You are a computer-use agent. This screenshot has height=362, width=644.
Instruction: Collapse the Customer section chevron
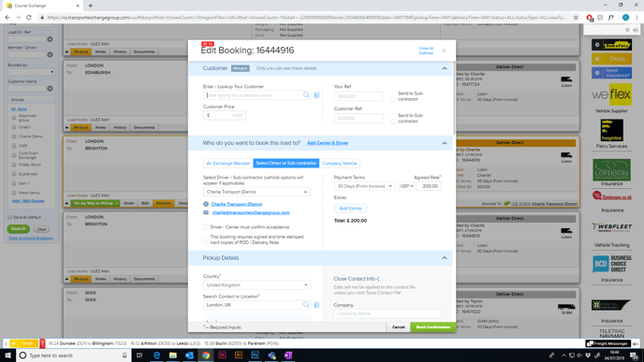click(445, 68)
